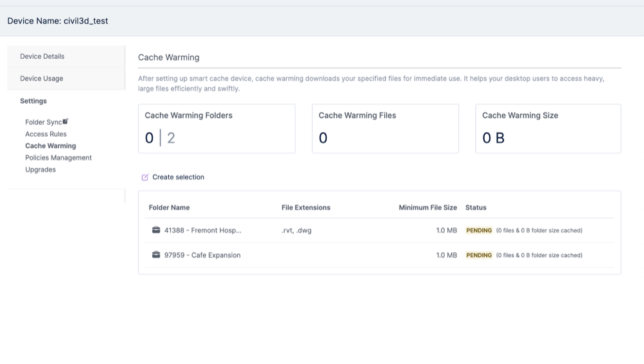Click the Cache Warming Files card
The image size is (644, 364).
(385, 128)
